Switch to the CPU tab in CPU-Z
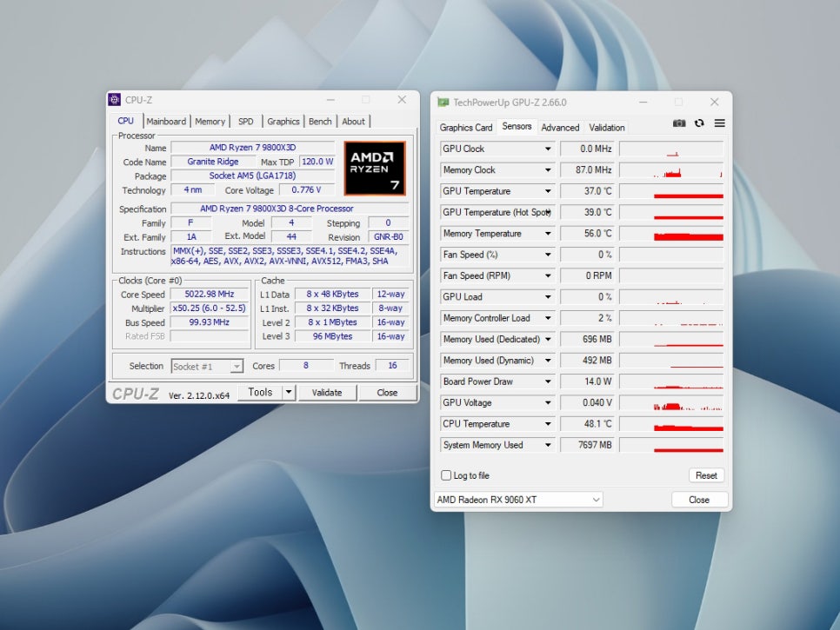840x630 pixels. (126, 121)
